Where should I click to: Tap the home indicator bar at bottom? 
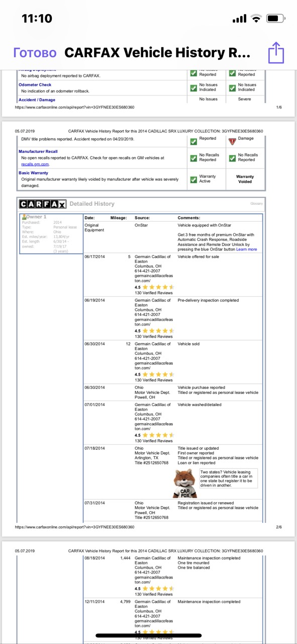point(148,635)
